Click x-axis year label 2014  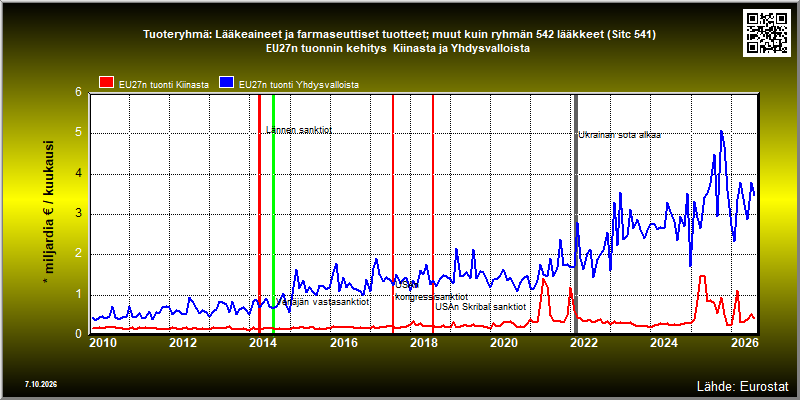coord(264,342)
